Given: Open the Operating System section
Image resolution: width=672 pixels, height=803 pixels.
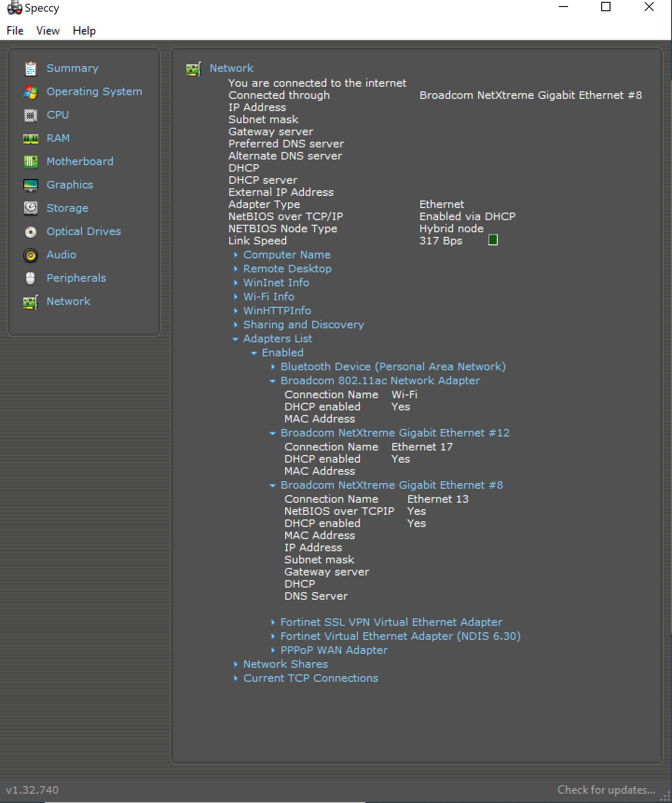Looking at the screenshot, I should [94, 91].
